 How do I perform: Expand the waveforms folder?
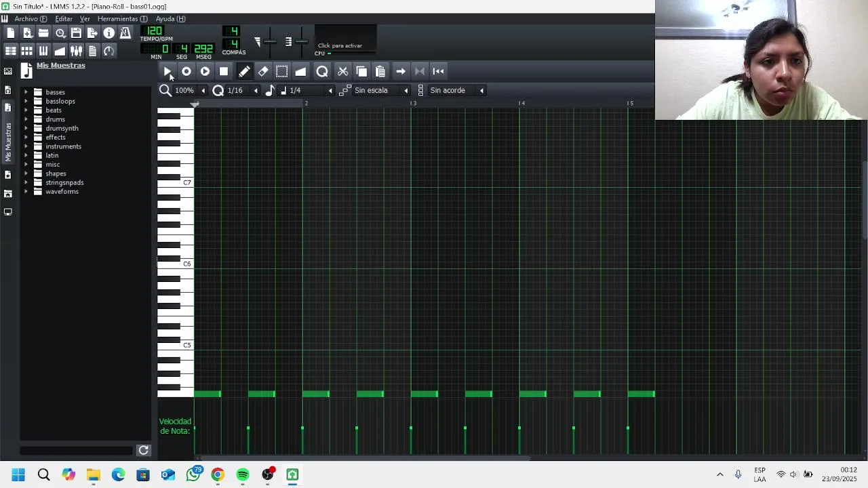coord(26,192)
